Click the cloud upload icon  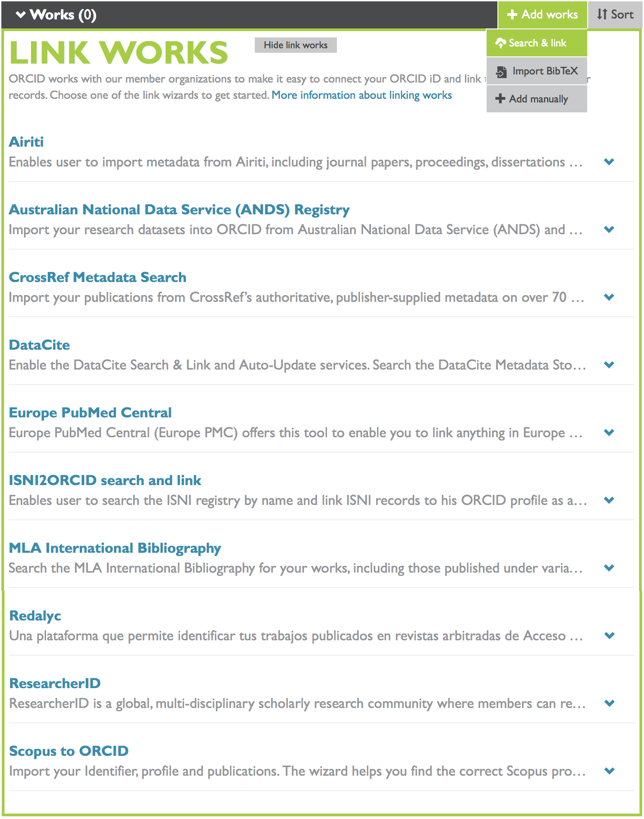pos(501,43)
